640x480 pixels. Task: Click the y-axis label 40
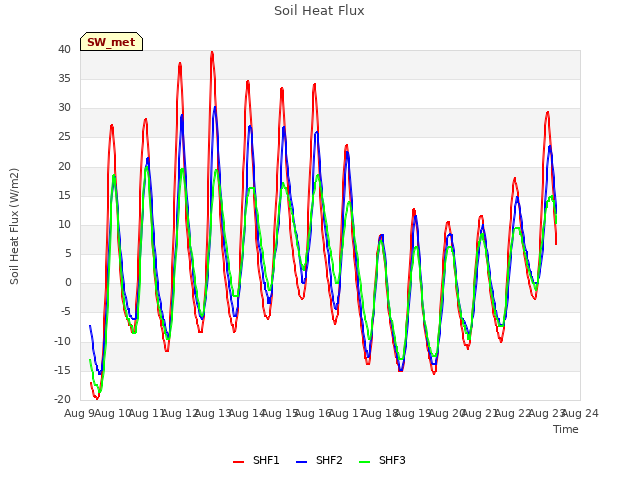[x=64, y=49]
